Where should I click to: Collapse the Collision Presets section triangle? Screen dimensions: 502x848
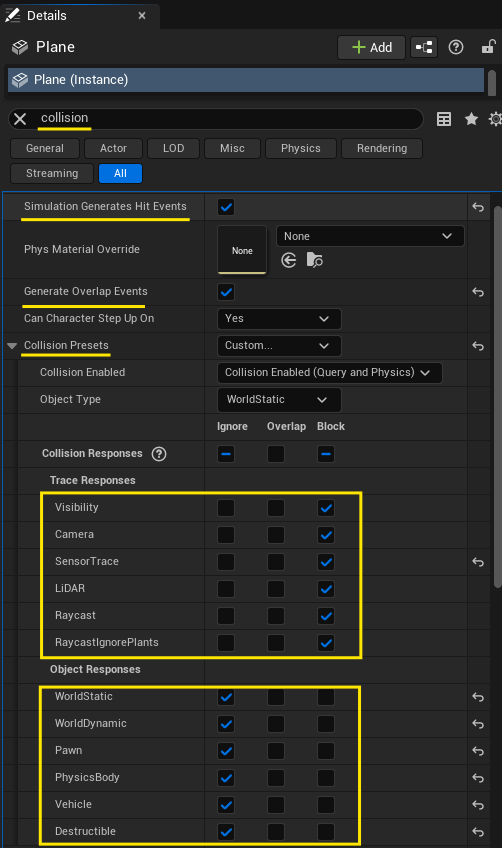pos(12,346)
